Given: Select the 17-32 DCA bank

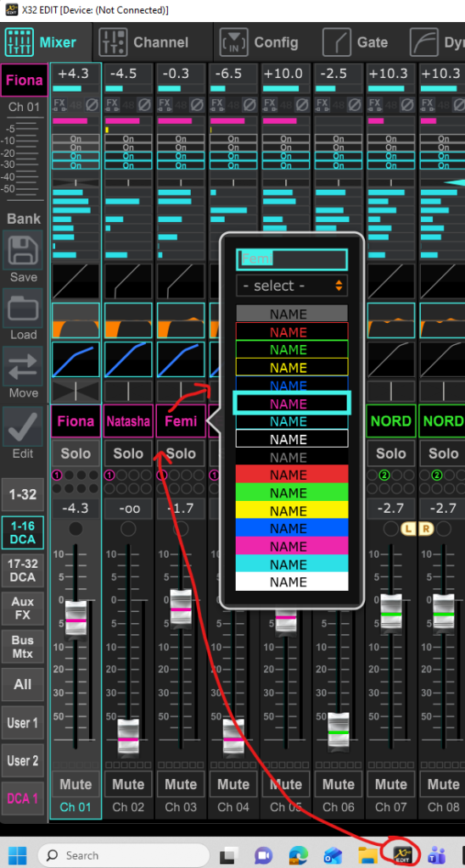Looking at the screenshot, I should coord(23,570).
